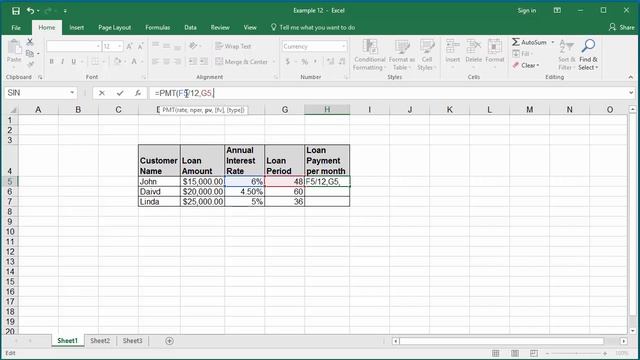
Task: Save the workbook with the floppy icon
Action: tap(16, 11)
